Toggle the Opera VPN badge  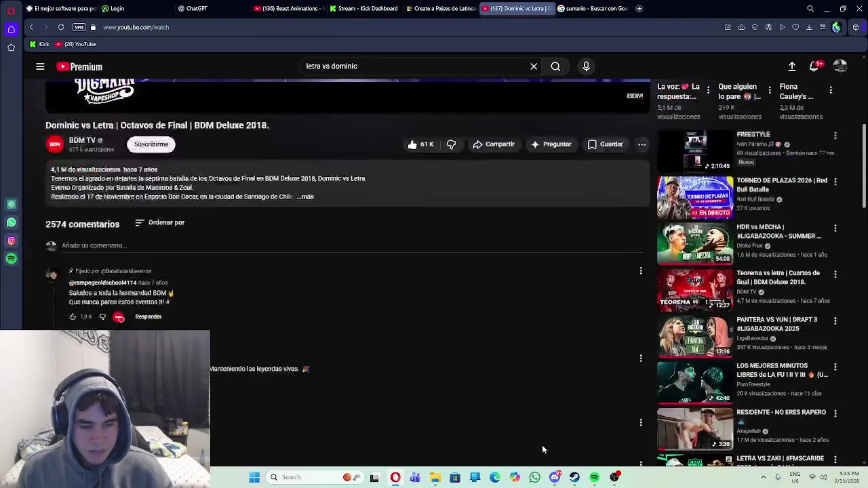(x=79, y=27)
